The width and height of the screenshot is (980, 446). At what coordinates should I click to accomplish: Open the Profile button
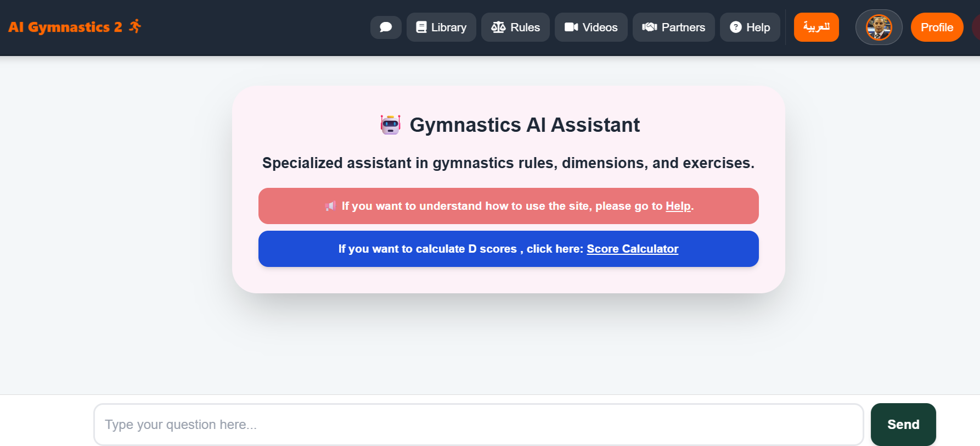click(x=937, y=27)
